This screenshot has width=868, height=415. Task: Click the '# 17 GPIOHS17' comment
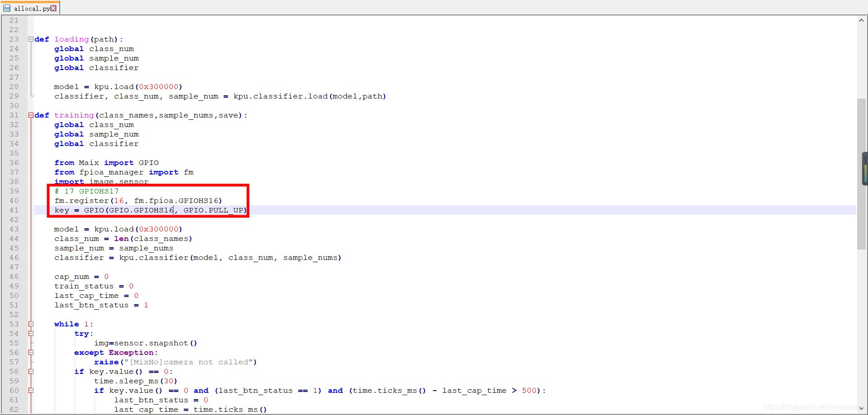pyautogui.click(x=86, y=191)
